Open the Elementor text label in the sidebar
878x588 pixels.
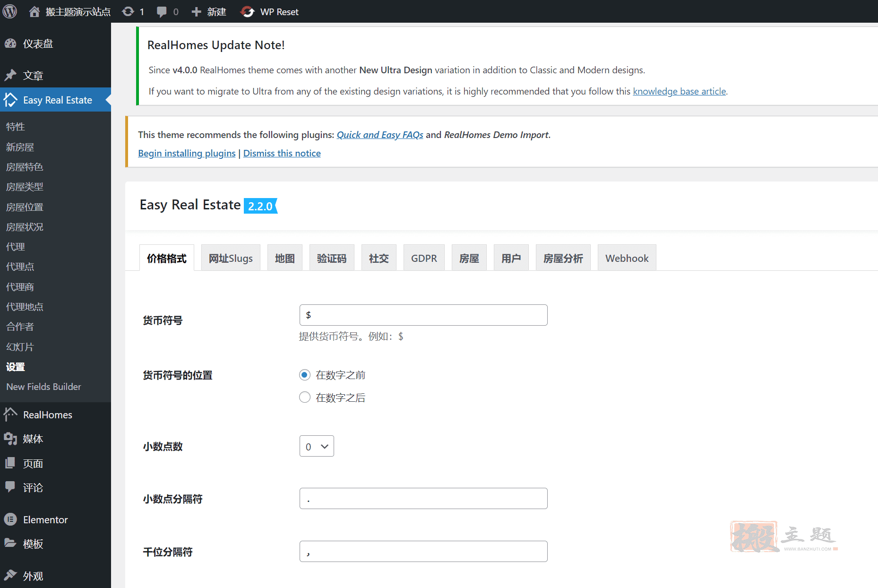click(45, 519)
